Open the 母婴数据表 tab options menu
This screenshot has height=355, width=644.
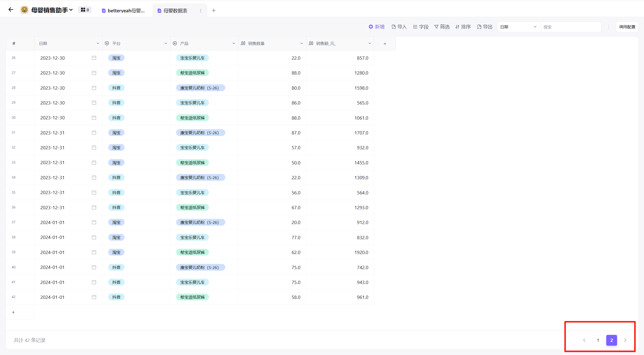(201, 11)
